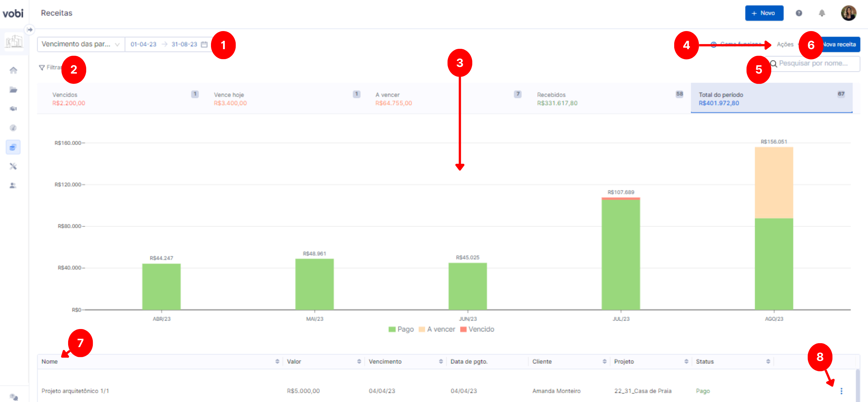Open the folder icon in sidebar
This screenshot has width=868, height=402.
click(x=13, y=90)
